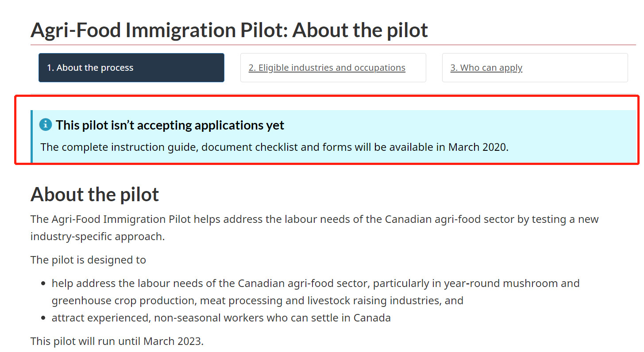Click the blue left border of the alert
The image size is (644, 352).
(31, 136)
